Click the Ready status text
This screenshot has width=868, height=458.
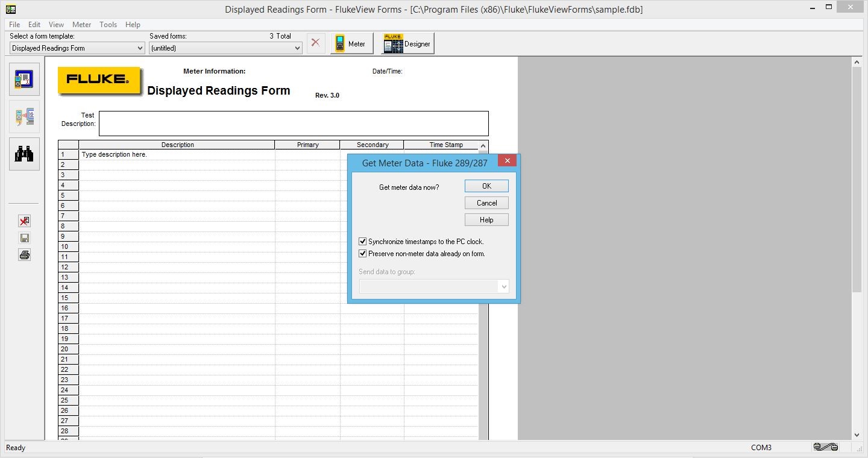[x=16, y=448]
